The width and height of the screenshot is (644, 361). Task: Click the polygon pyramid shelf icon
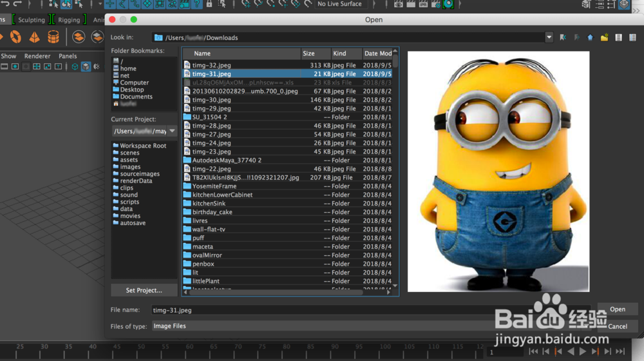pyautogui.click(x=35, y=37)
